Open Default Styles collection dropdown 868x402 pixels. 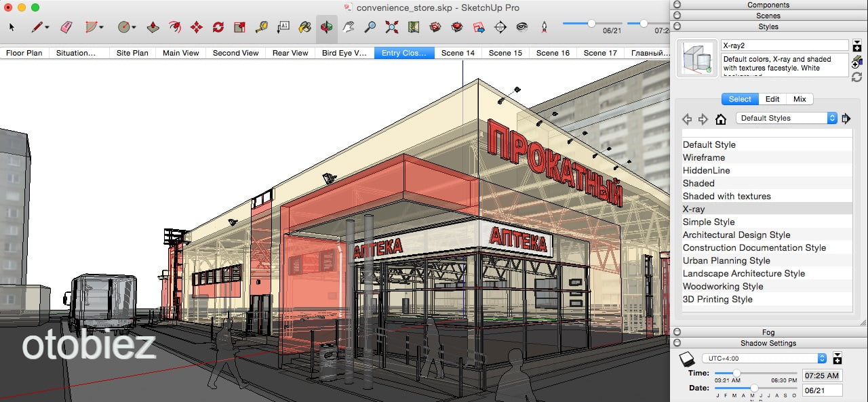coord(787,118)
